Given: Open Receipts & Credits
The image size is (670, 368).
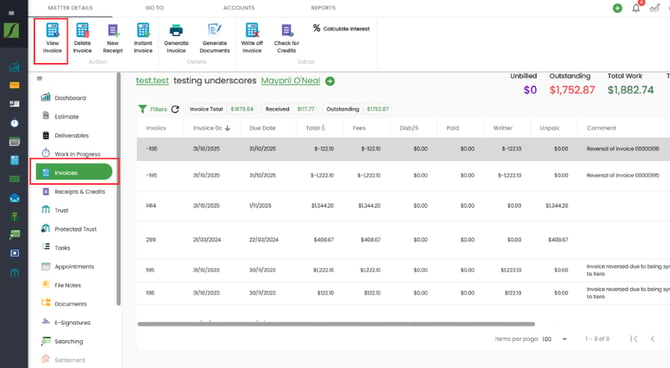Looking at the screenshot, I should coord(73,191).
